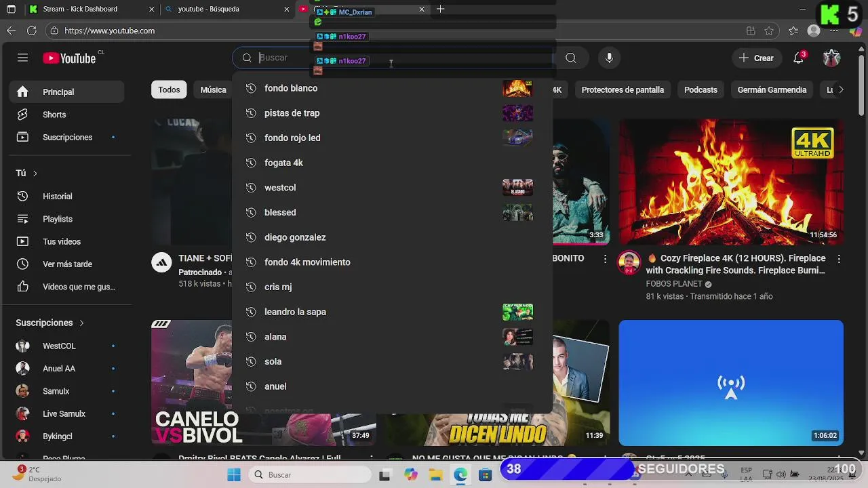
Task: Choose suggestion blessed
Action: coord(392,212)
